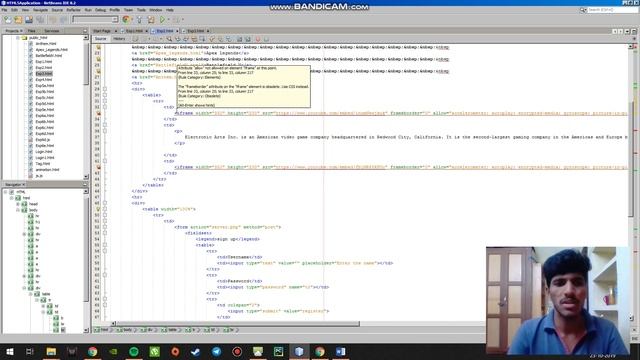Click the History view button
Image resolution: width=640 pixels, height=360 pixels.
119,39
